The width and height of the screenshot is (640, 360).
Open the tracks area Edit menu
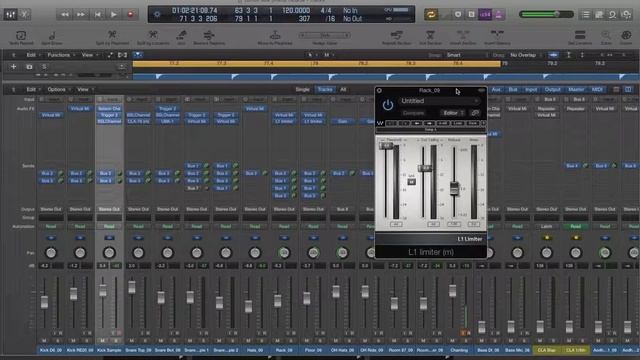(33, 55)
